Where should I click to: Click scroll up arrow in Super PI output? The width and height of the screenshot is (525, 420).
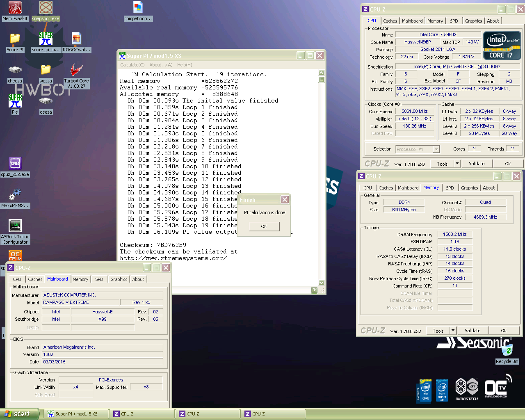(x=322, y=73)
